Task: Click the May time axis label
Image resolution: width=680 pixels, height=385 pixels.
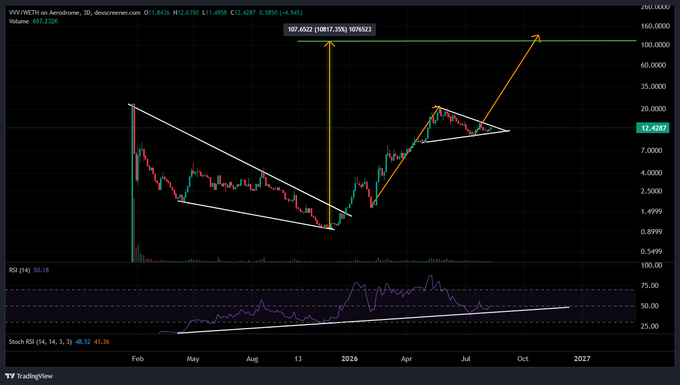Action: (193, 359)
